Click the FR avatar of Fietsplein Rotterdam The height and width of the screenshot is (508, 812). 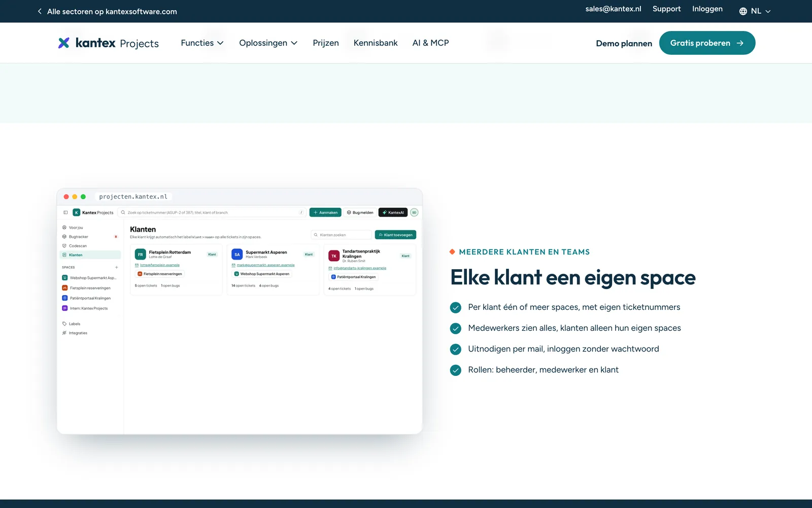tap(141, 255)
